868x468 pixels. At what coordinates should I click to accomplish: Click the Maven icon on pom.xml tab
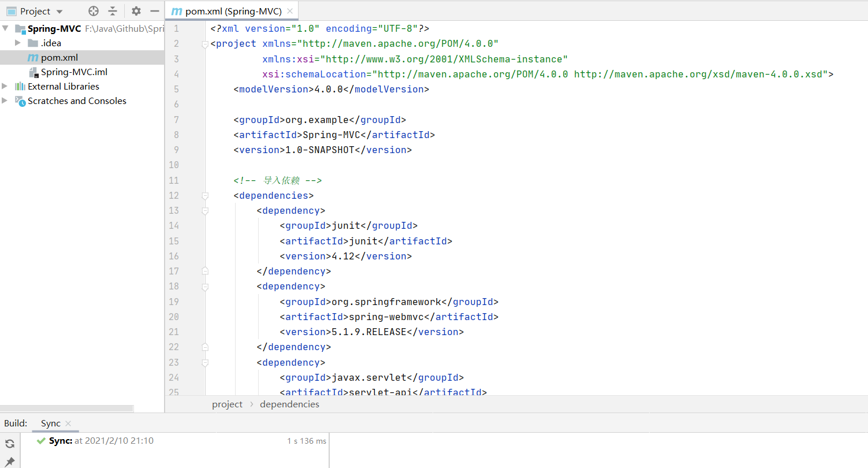(x=177, y=11)
